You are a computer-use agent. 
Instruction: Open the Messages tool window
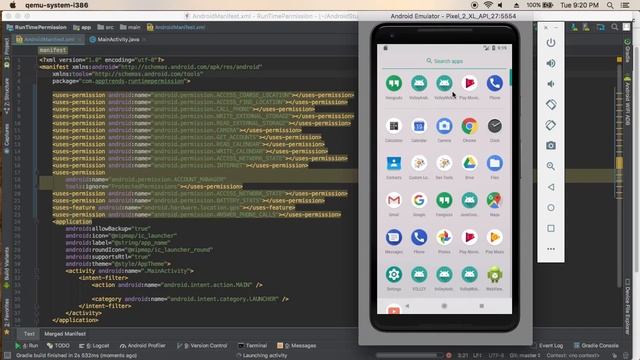(297, 345)
